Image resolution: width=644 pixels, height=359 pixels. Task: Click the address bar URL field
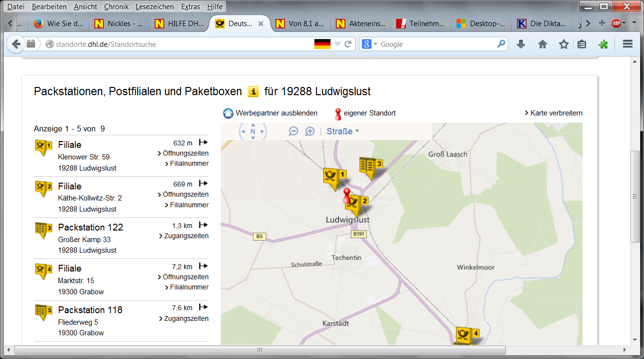(x=184, y=44)
